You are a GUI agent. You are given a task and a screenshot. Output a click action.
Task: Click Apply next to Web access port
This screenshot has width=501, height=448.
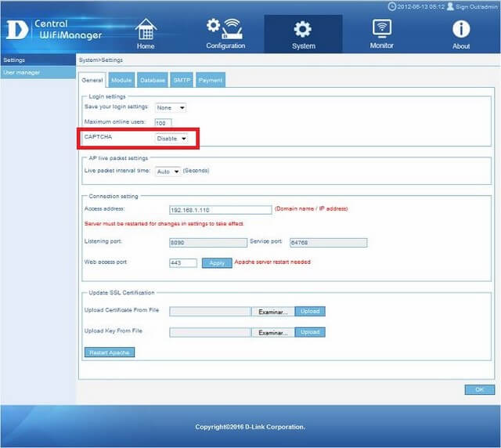[217, 263]
